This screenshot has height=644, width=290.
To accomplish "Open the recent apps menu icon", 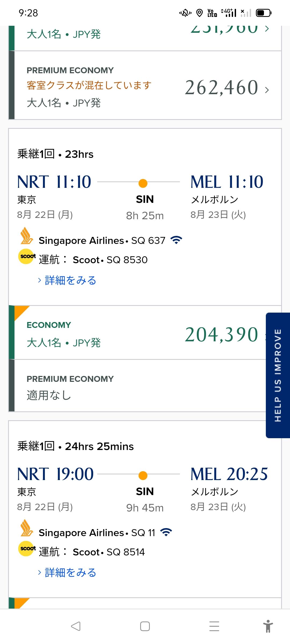I will (214, 626).
